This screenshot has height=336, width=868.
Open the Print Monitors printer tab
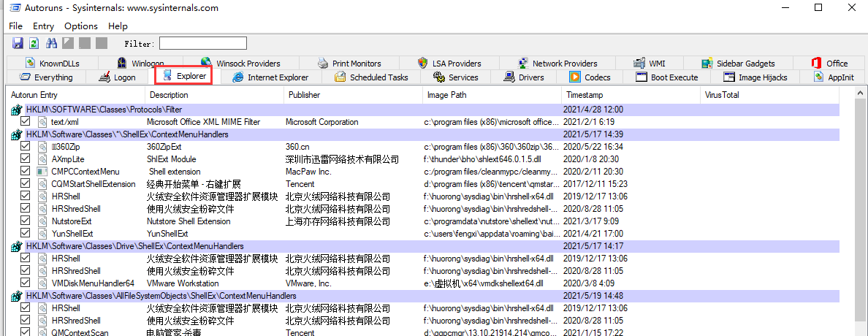[x=349, y=63]
